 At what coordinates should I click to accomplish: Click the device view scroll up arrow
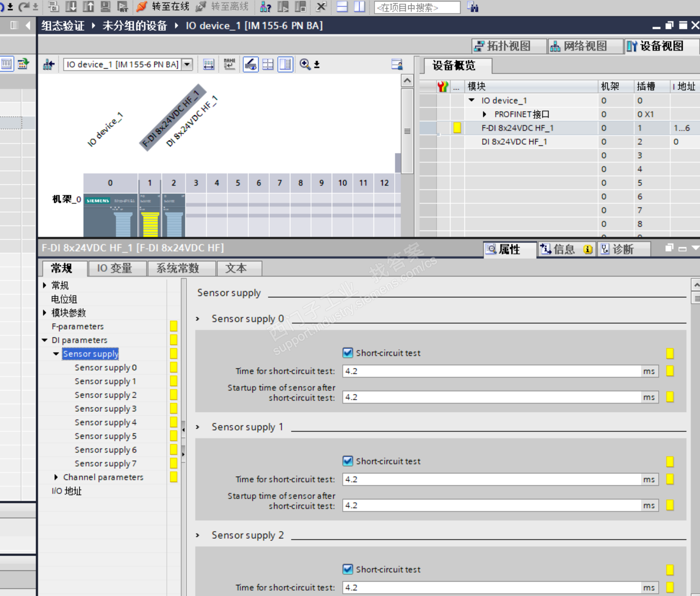click(x=407, y=81)
